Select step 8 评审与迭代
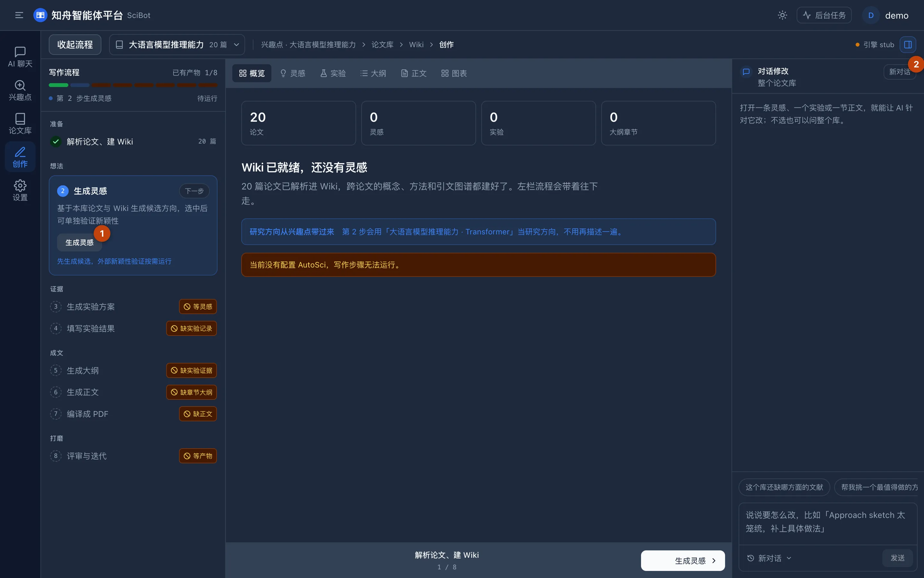This screenshot has width=924, height=578. (133, 456)
